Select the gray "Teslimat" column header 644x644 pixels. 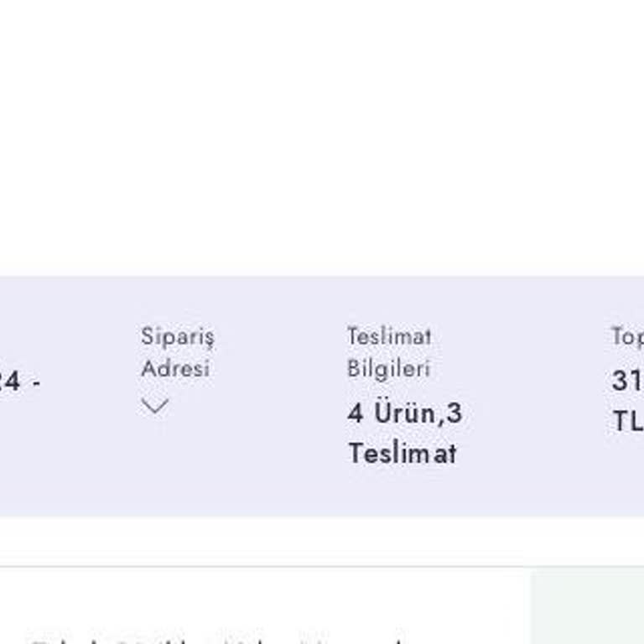click(389, 336)
